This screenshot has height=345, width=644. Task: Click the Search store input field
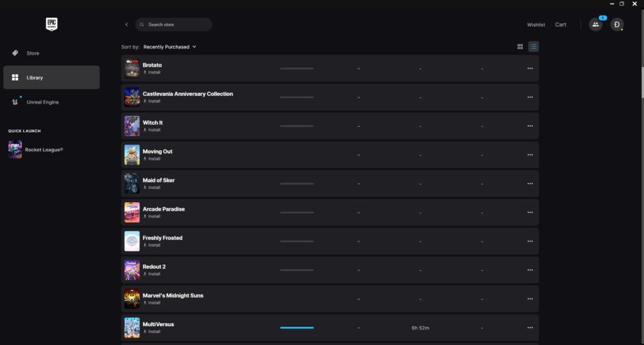pos(177,24)
